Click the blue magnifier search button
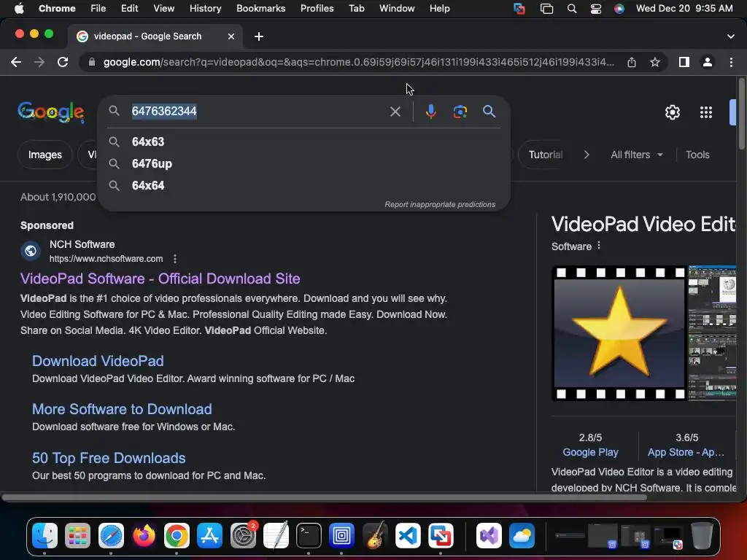The height and width of the screenshot is (560, 747). coord(489,112)
